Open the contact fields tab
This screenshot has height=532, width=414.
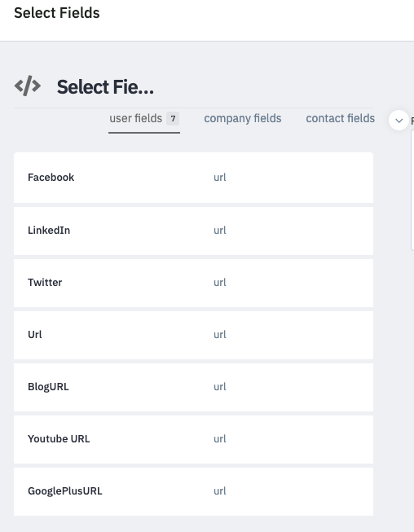pyautogui.click(x=341, y=118)
